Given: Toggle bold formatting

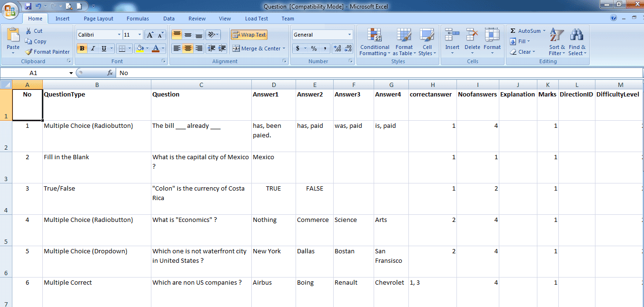Looking at the screenshot, I should pyautogui.click(x=83, y=48).
